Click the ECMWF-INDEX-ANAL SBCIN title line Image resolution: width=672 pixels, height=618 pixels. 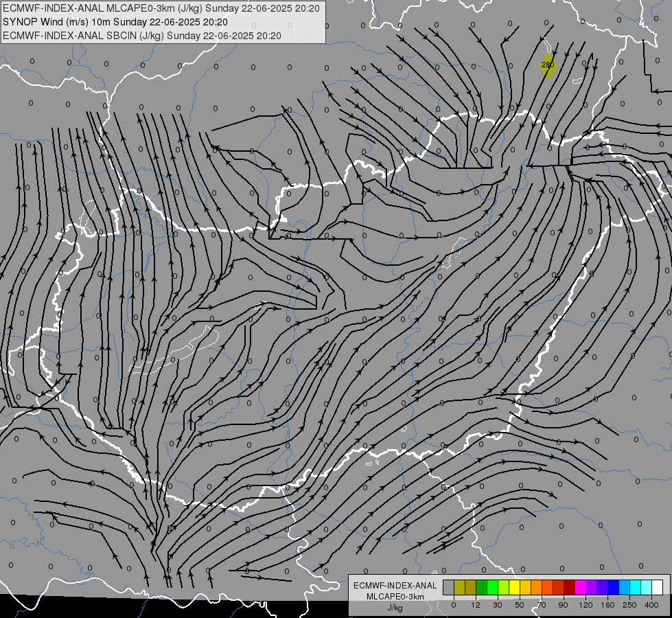[x=142, y=36]
